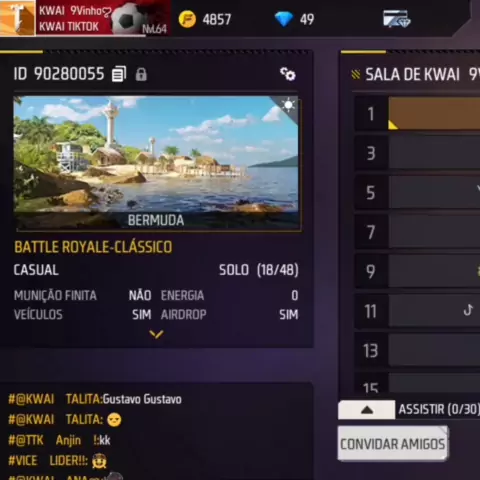
Task: Join empty slot 3
Action: (417, 153)
